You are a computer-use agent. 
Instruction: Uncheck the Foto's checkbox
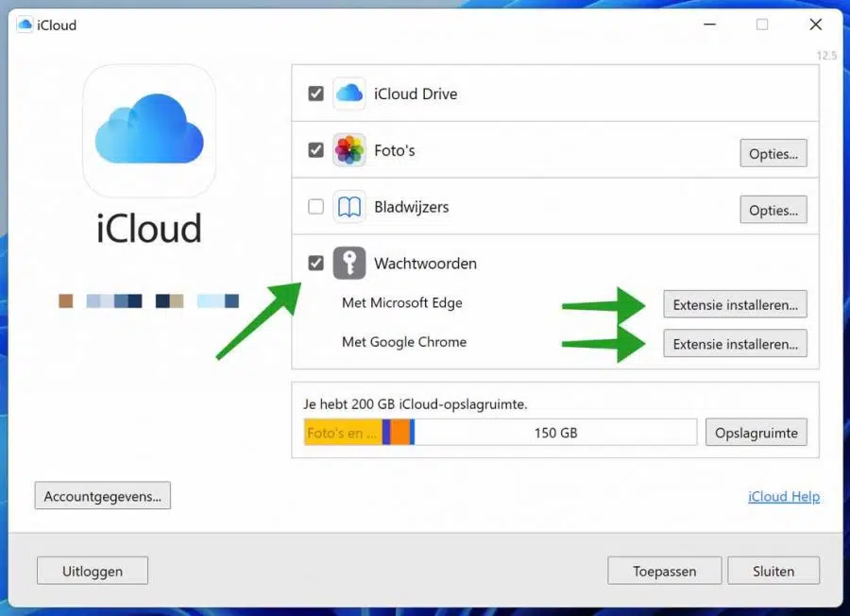coord(316,150)
